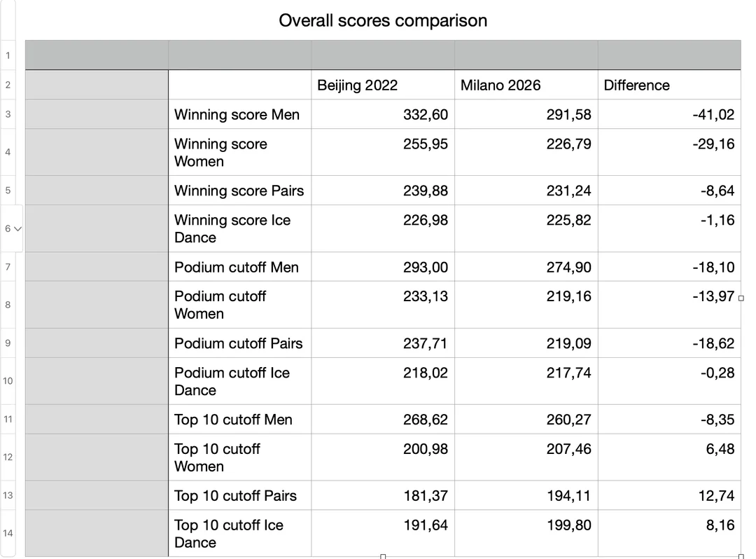
Task: Click the 'Podium cutoff Pairs' label cell
Action: pos(239,343)
